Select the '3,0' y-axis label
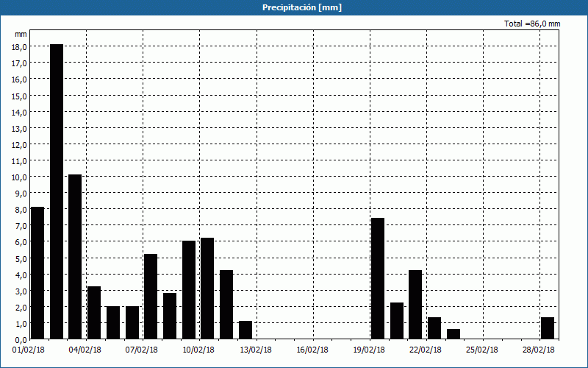 [21, 291]
